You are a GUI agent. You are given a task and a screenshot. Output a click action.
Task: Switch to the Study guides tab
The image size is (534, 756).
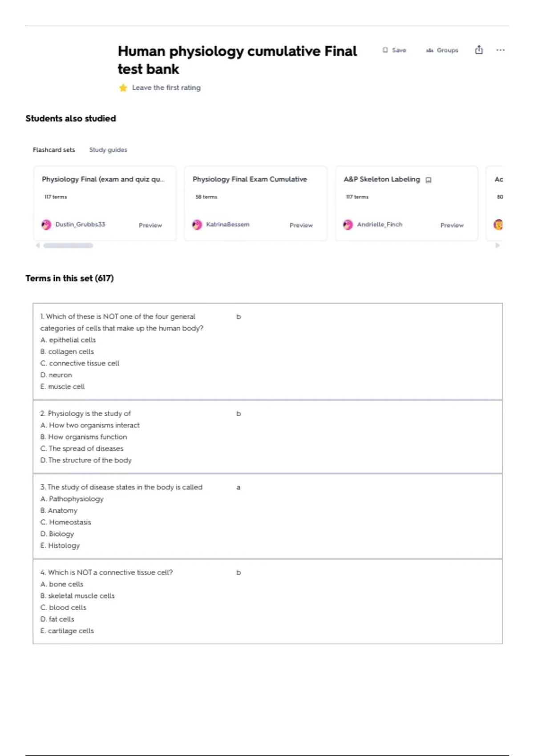click(x=108, y=150)
